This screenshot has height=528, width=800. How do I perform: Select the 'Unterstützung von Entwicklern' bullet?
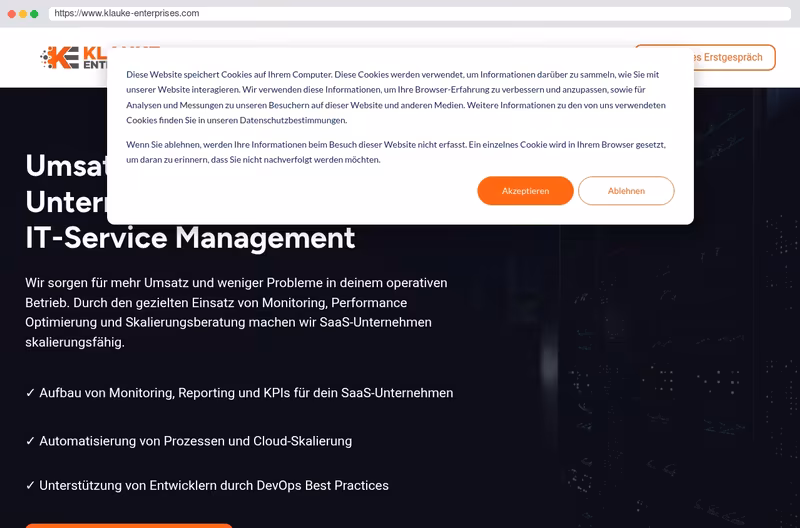coord(207,485)
